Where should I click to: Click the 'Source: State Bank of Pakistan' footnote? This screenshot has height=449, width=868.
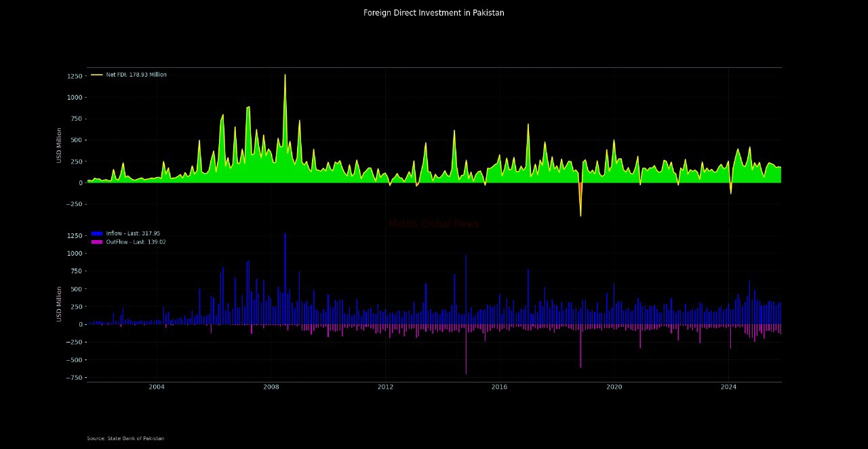coord(125,438)
